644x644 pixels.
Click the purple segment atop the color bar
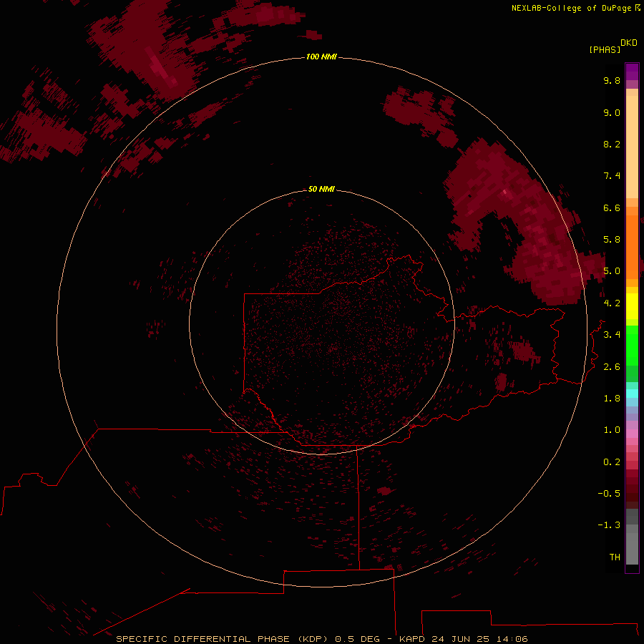[632, 72]
